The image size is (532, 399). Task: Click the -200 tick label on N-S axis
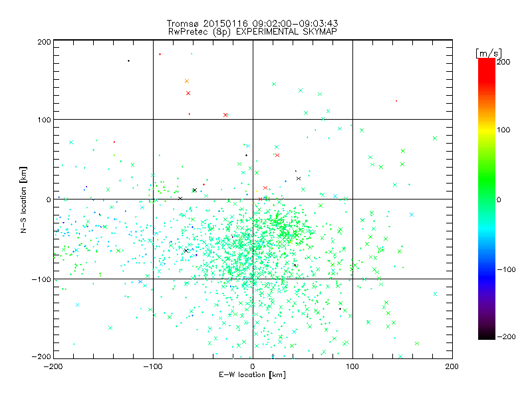tap(41, 356)
